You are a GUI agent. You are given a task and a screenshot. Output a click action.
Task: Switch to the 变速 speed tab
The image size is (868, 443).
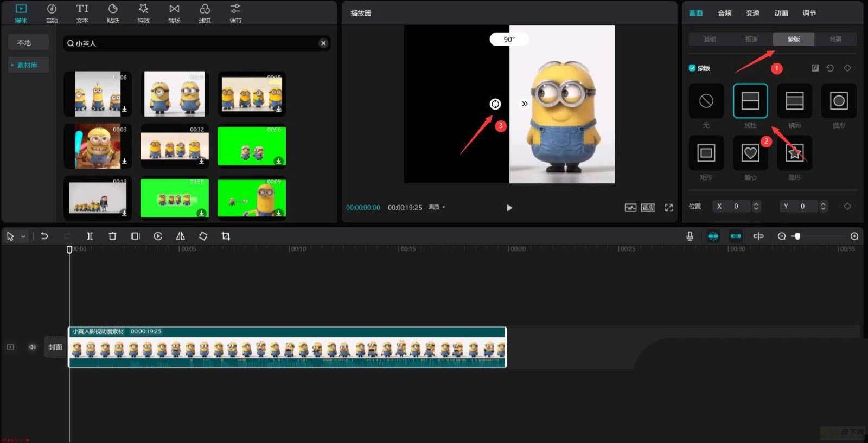(753, 13)
